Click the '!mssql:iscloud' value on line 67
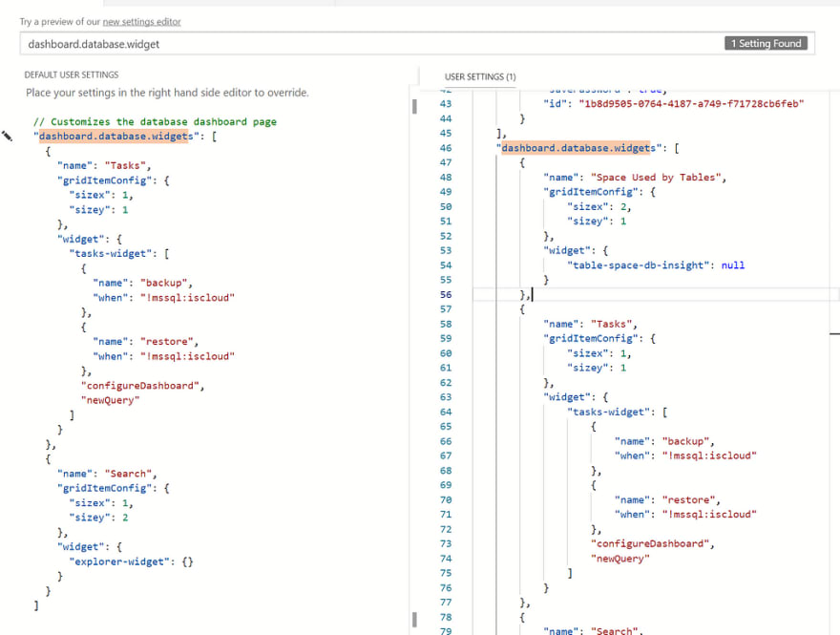 [x=709, y=456]
